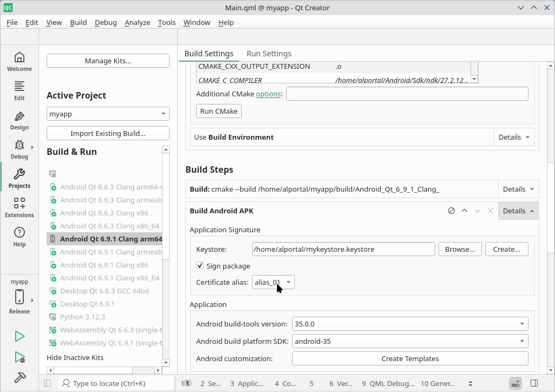The image size is (555, 392).
Task: Open the Certificate alias dropdown
Action: [x=273, y=282]
